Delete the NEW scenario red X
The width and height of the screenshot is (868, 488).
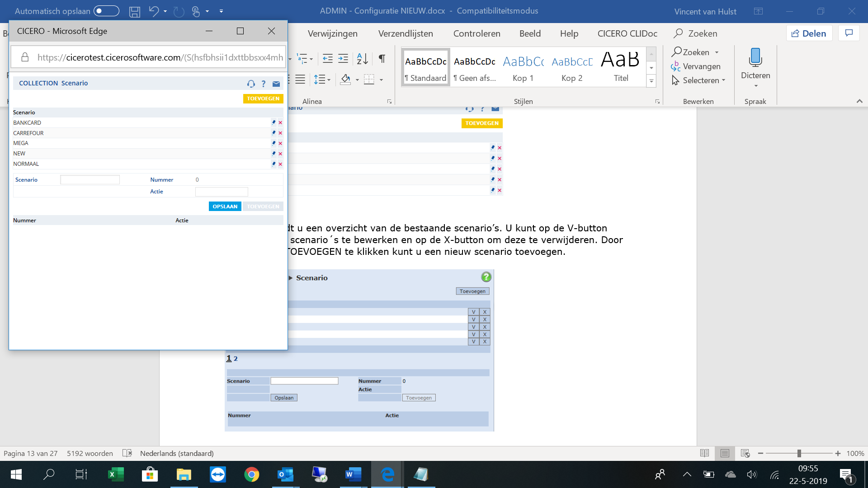click(280, 154)
